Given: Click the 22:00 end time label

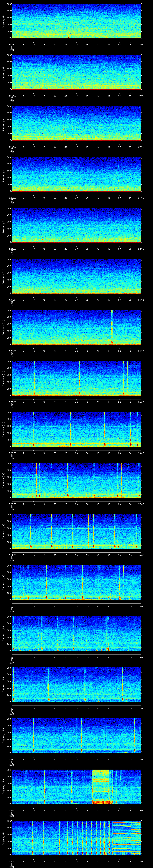Looking at the screenshot, I should click(141, 249).
